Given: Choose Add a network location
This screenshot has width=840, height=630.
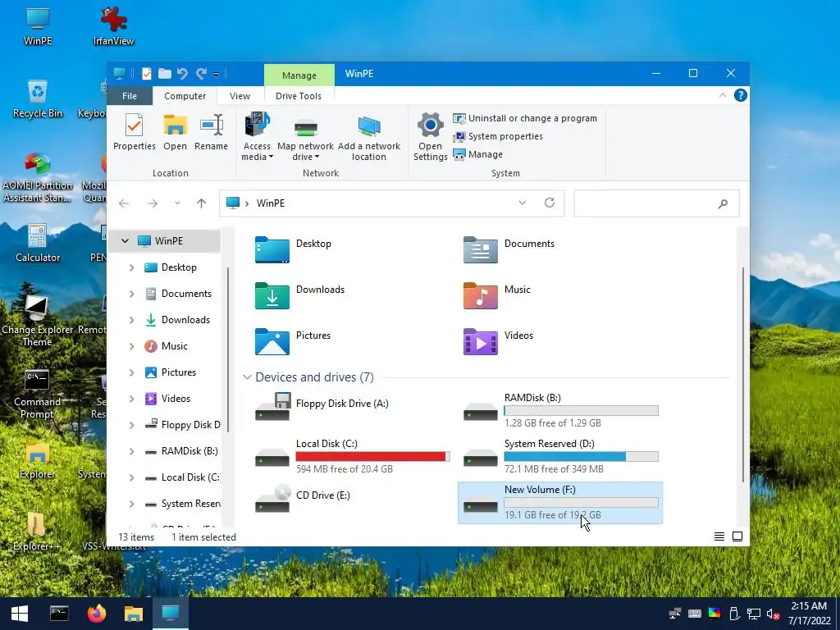Looking at the screenshot, I should click(368, 137).
